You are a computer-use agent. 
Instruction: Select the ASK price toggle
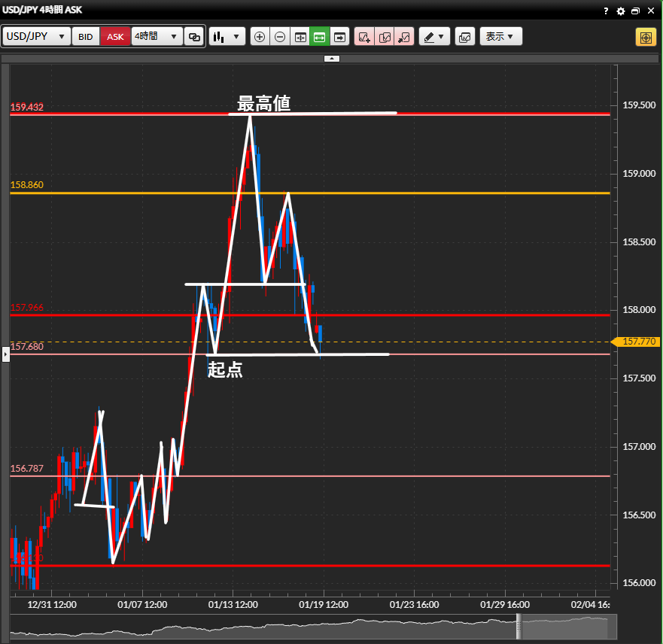click(x=115, y=37)
